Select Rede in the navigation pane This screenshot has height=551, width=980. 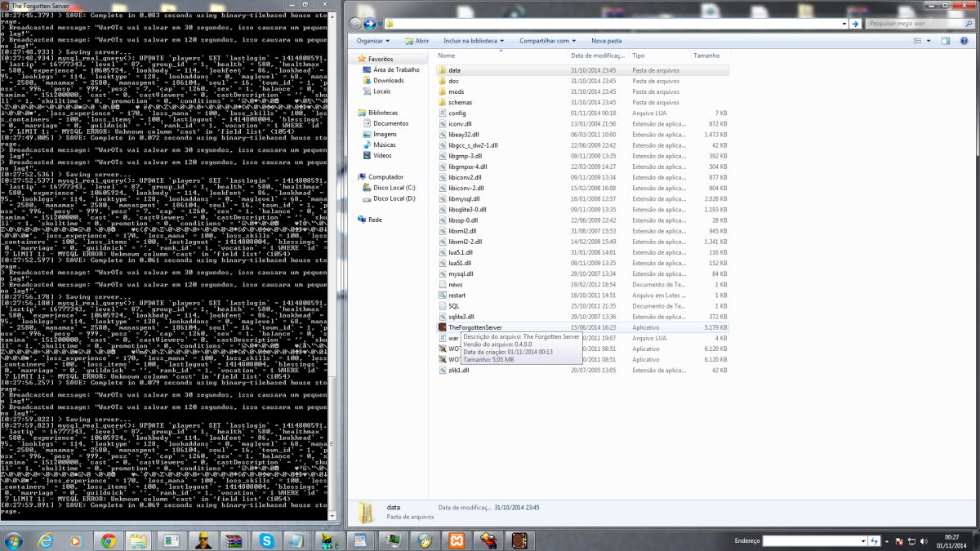(x=375, y=220)
